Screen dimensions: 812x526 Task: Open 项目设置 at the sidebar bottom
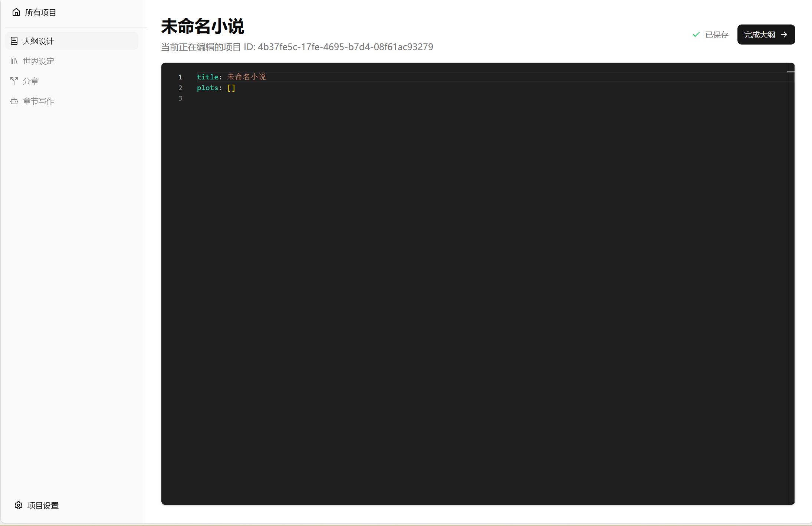[x=42, y=505]
